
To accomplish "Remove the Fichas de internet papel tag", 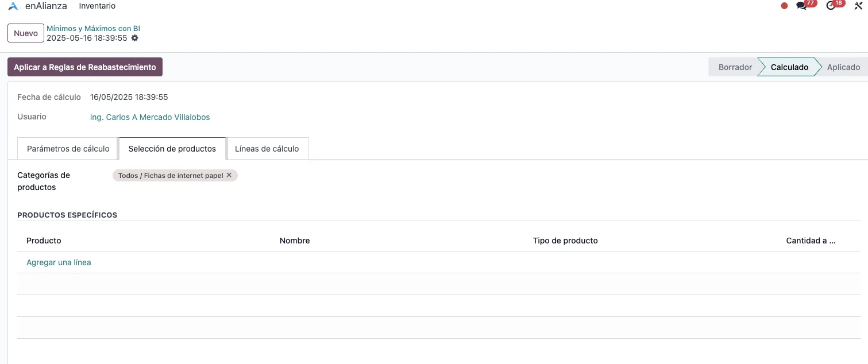I will [229, 175].
